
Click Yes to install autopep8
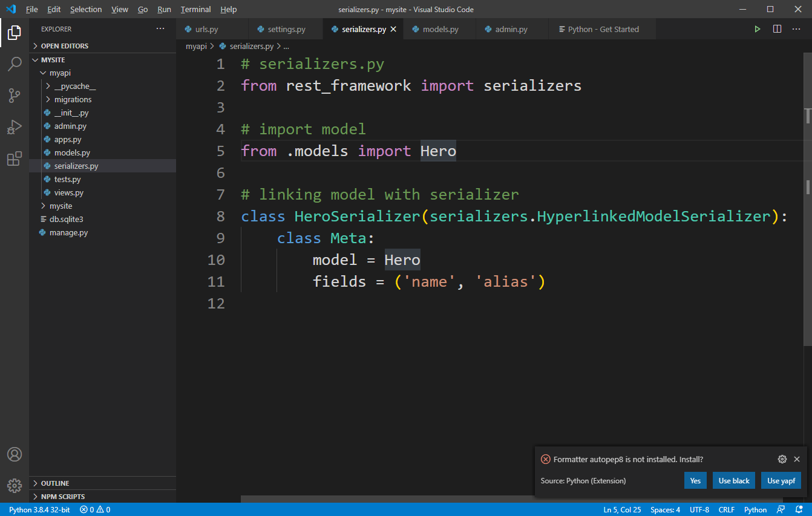pos(695,481)
